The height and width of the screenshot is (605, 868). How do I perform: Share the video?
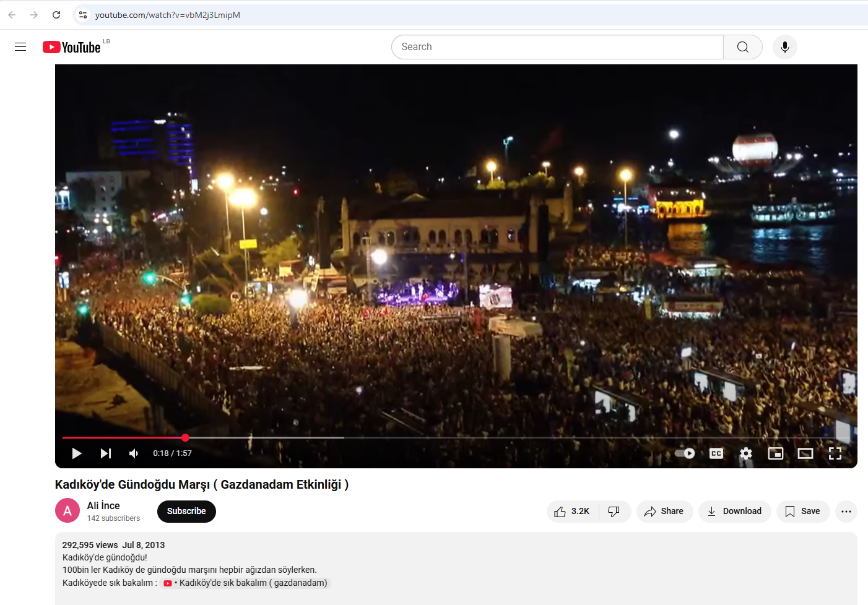[664, 512]
